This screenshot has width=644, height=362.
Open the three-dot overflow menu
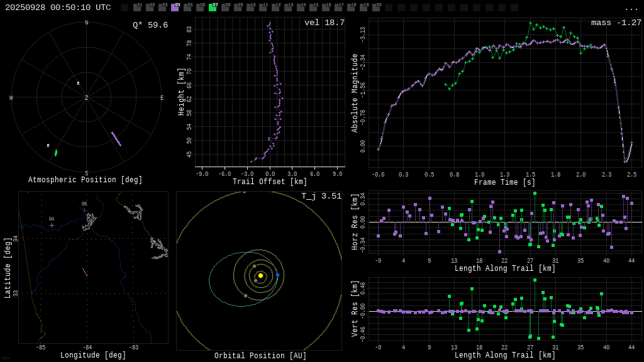coord(631,8)
